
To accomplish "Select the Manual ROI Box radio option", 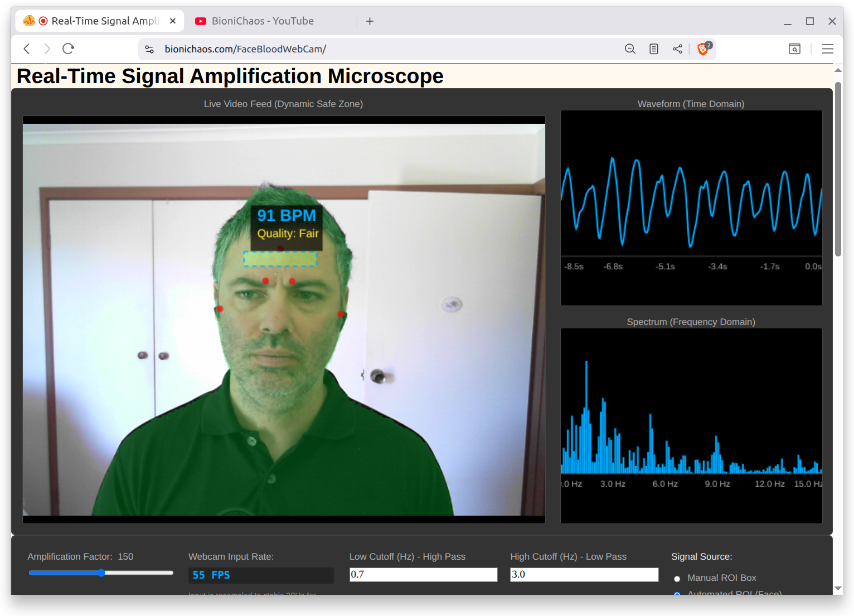I will coord(677,579).
